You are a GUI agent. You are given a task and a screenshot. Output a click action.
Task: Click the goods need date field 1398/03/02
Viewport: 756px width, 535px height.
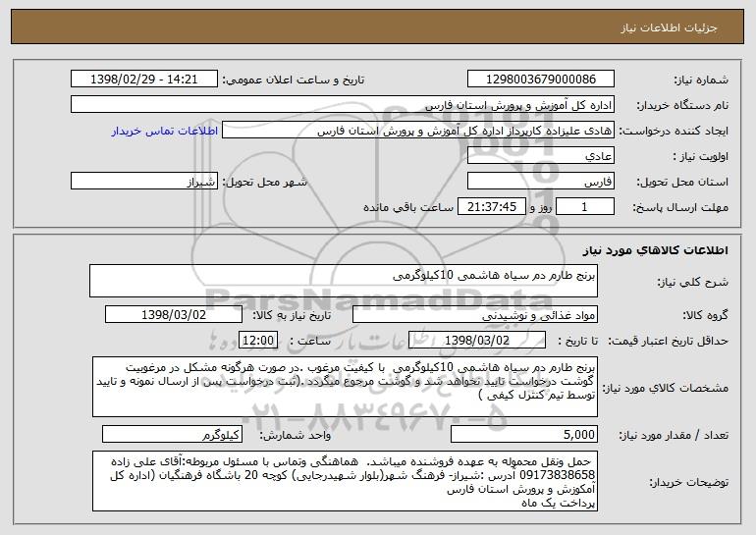click(174, 315)
